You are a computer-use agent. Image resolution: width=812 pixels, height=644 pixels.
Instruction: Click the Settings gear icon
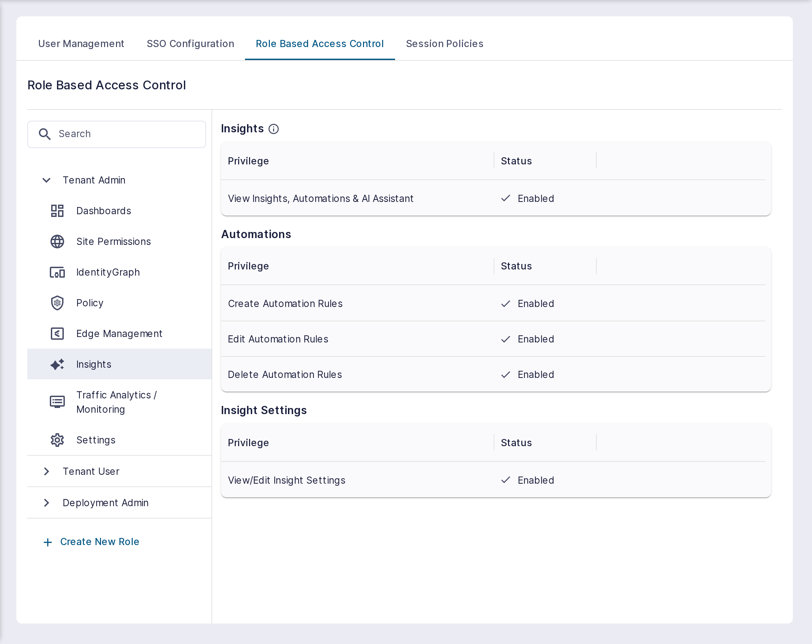click(x=57, y=440)
